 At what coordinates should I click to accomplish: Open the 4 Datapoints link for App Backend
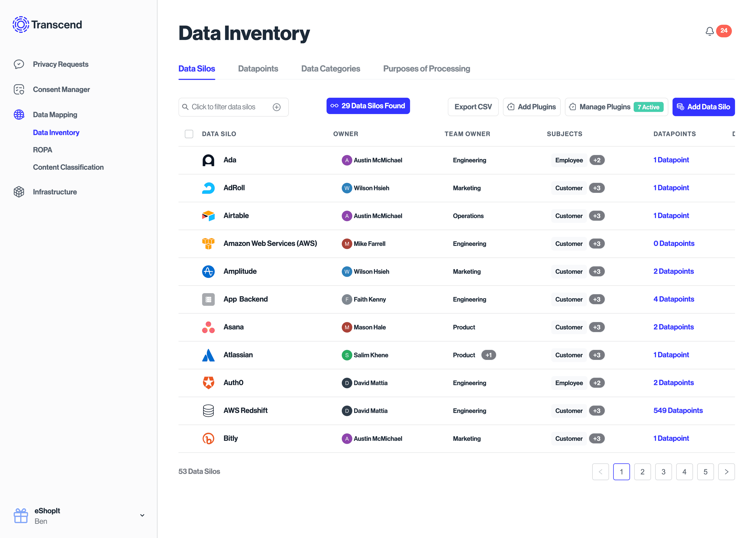(x=674, y=299)
